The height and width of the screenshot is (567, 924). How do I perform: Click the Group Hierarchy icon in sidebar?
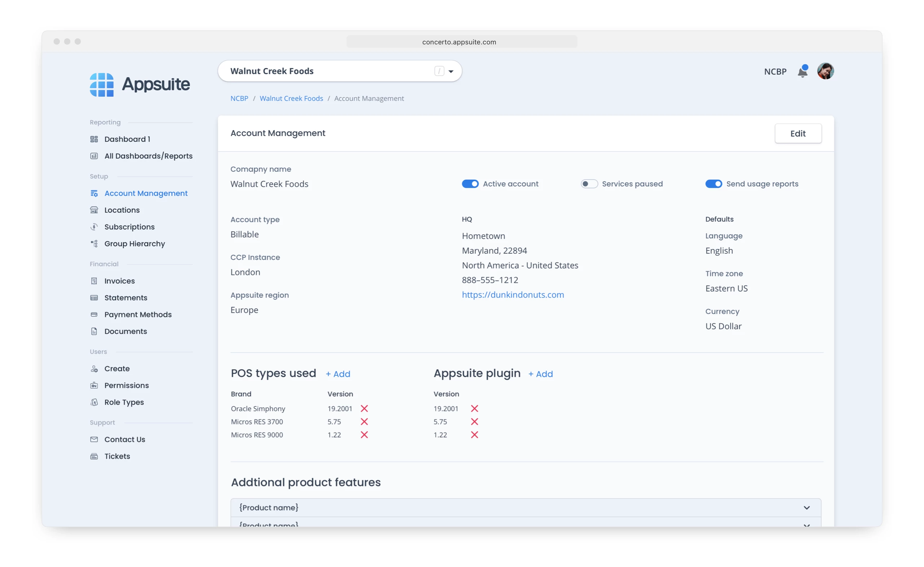click(x=94, y=244)
